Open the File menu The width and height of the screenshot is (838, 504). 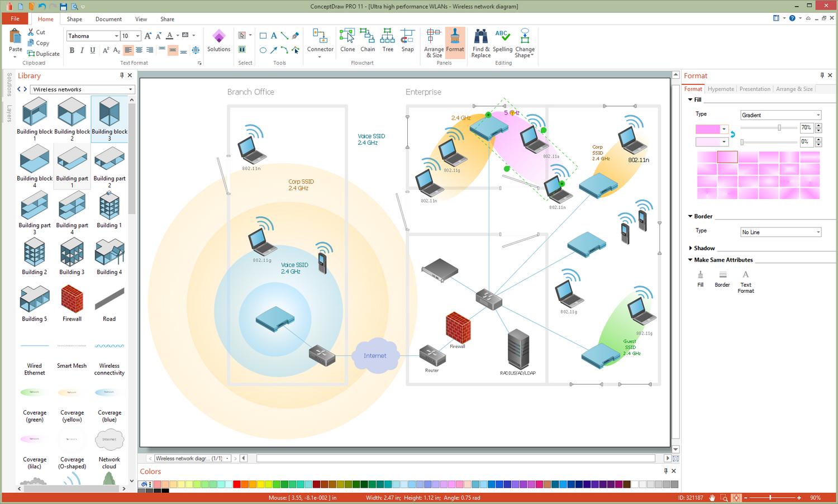(x=15, y=18)
